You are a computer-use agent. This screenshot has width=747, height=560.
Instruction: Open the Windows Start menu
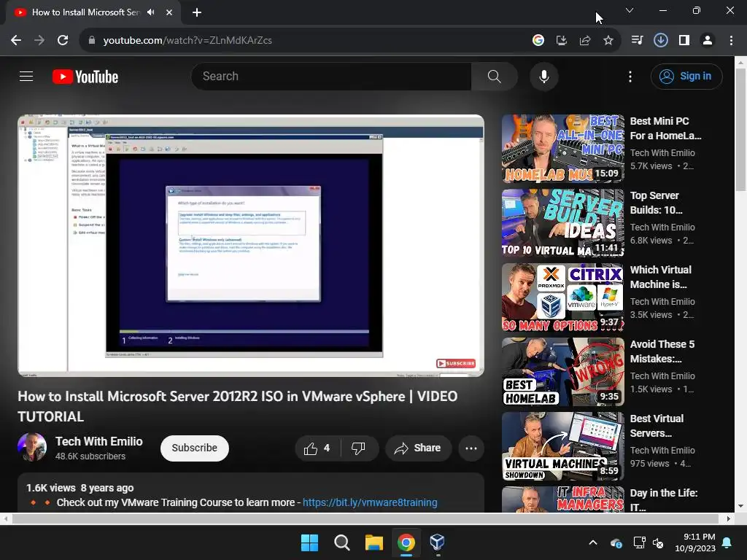[x=309, y=542]
